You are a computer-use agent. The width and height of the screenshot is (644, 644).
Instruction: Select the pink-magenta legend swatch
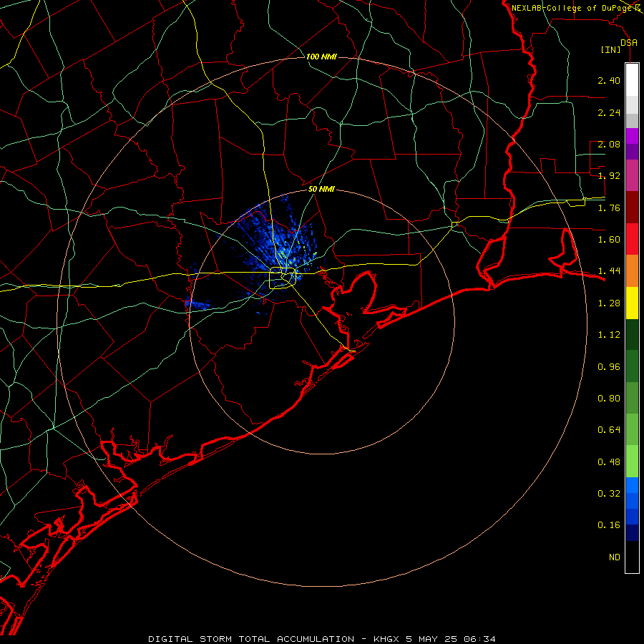pos(632,175)
